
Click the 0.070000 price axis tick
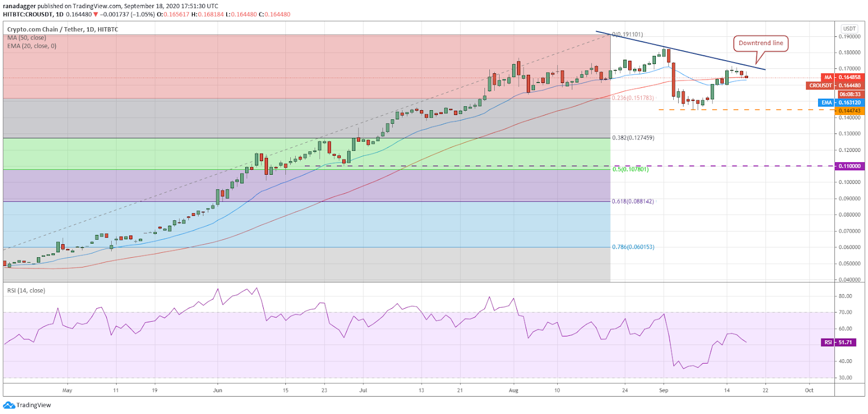click(850, 231)
